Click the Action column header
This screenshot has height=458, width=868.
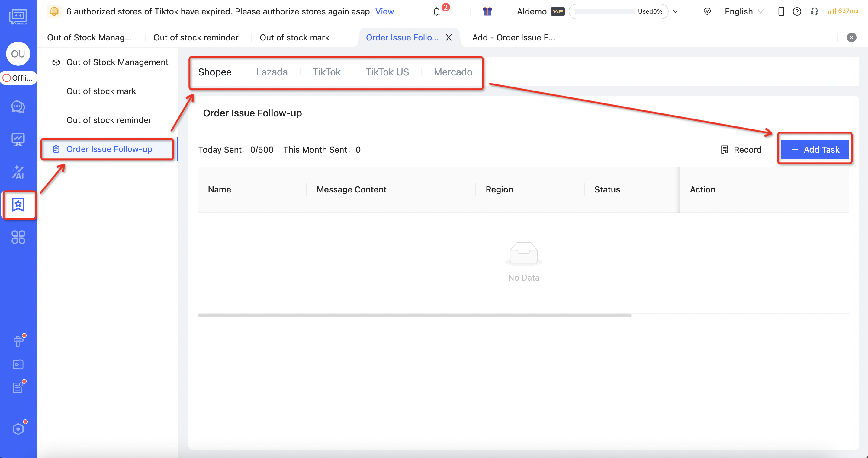tap(702, 189)
